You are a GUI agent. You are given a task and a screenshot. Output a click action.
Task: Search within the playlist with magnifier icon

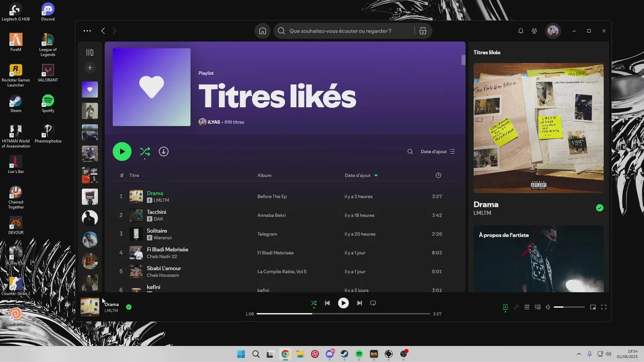410,151
